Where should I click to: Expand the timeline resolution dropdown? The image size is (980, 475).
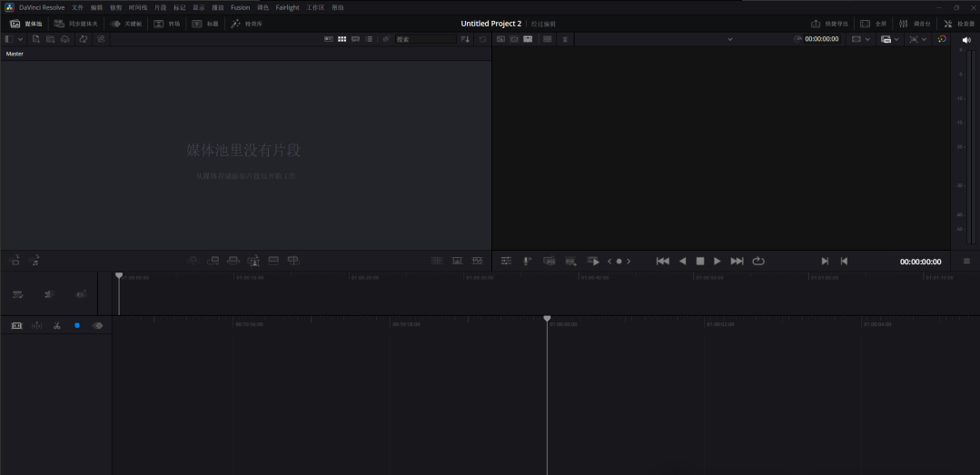(867, 39)
